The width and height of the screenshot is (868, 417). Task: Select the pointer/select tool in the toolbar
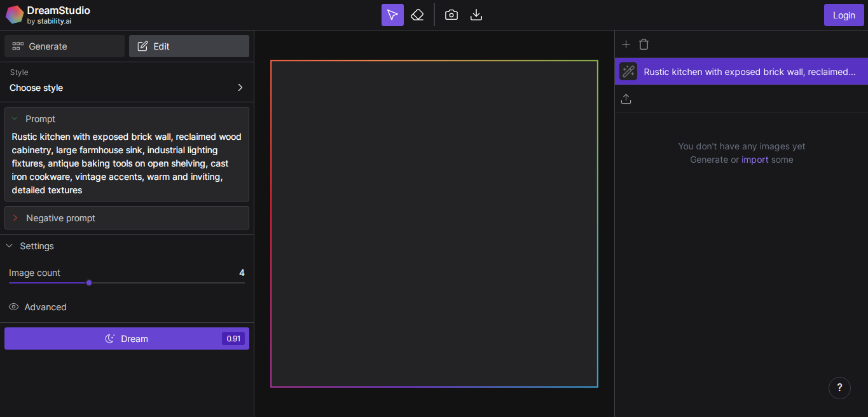pyautogui.click(x=392, y=14)
